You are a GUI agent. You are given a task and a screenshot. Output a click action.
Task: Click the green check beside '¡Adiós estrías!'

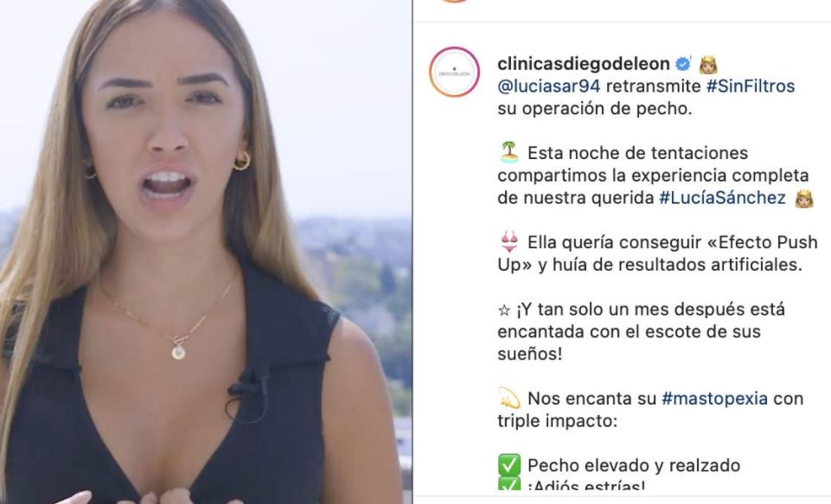click(x=508, y=483)
